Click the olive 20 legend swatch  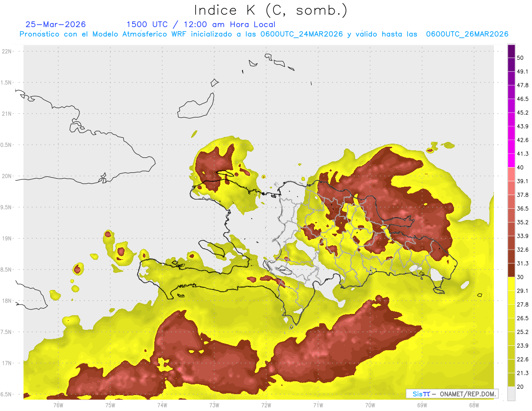(x=511, y=380)
